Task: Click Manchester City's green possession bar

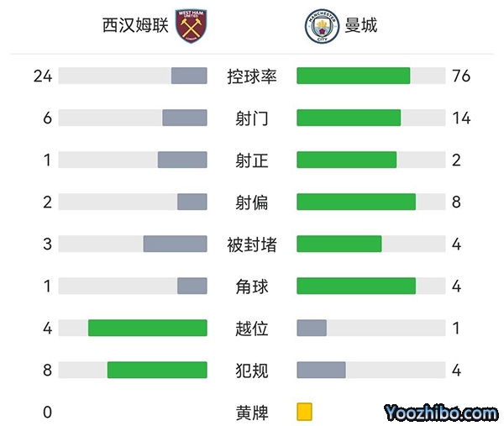Action: (353, 76)
